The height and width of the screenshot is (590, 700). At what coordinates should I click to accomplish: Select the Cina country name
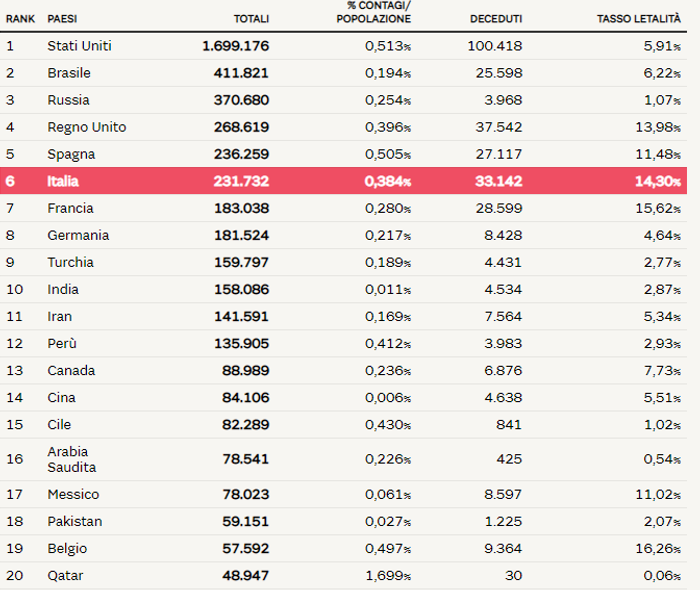coord(61,398)
